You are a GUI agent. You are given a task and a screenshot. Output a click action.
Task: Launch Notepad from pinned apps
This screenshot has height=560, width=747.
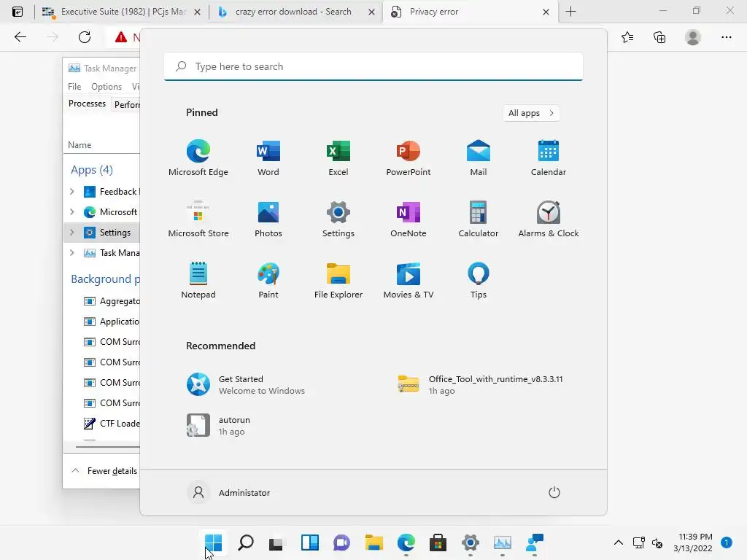198,281
